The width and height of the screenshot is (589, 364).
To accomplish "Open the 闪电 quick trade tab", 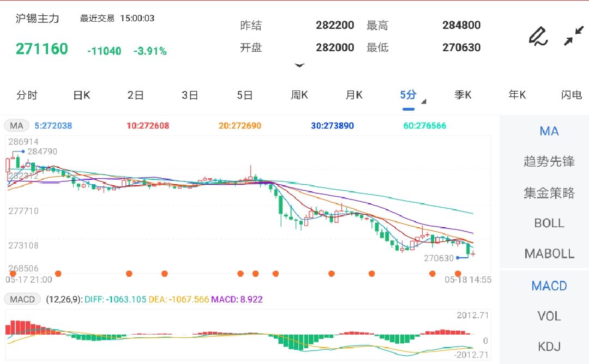I will pos(571,95).
